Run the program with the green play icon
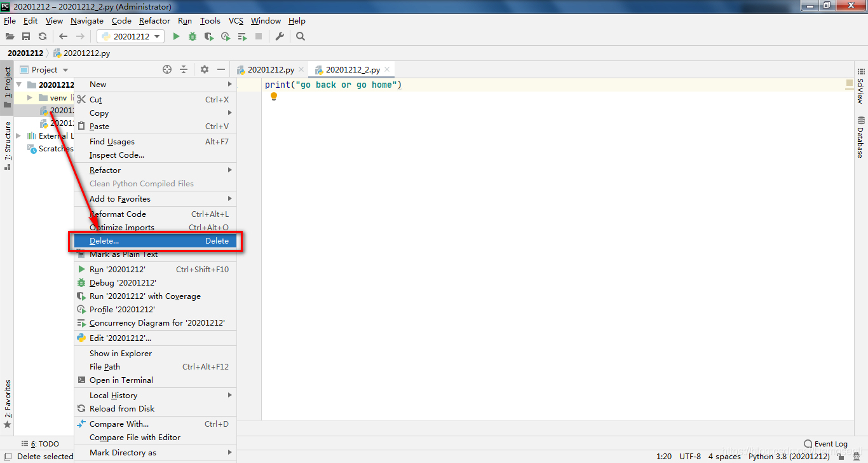Image resolution: width=868 pixels, height=463 pixels. 177,37
